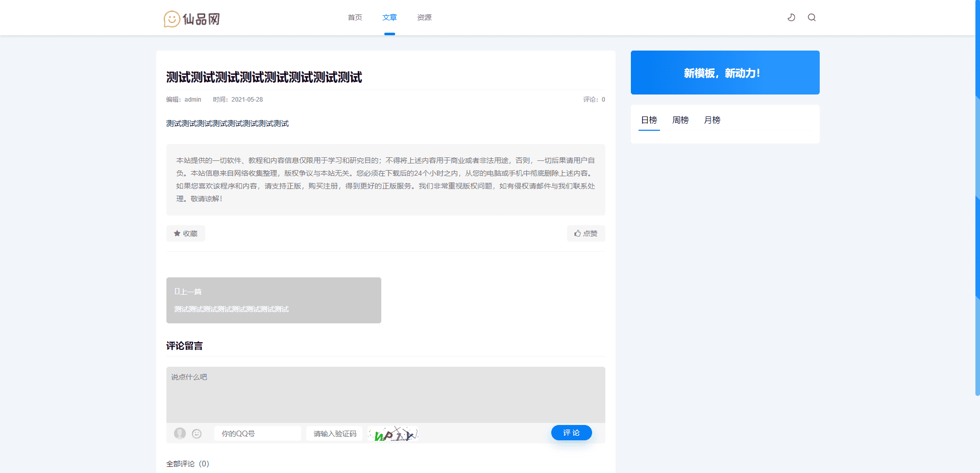This screenshot has height=473, width=980.
Task: Open the 上一篇 previous article card
Action: 274,300
